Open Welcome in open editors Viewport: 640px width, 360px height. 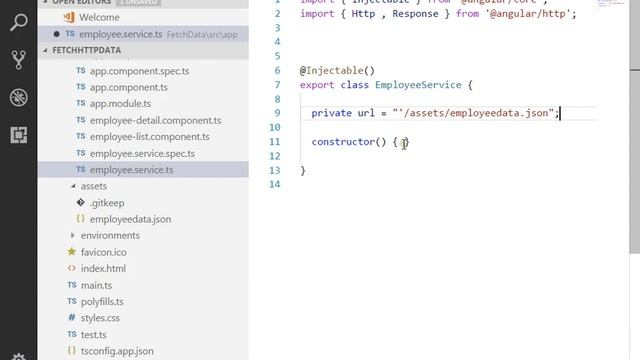(x=99, y=18)
